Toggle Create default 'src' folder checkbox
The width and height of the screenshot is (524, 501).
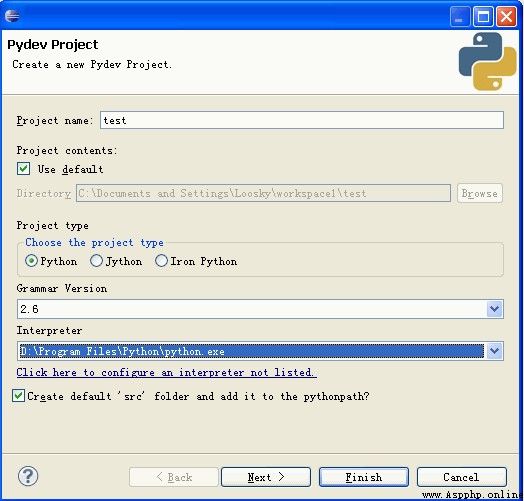point(18,396)
